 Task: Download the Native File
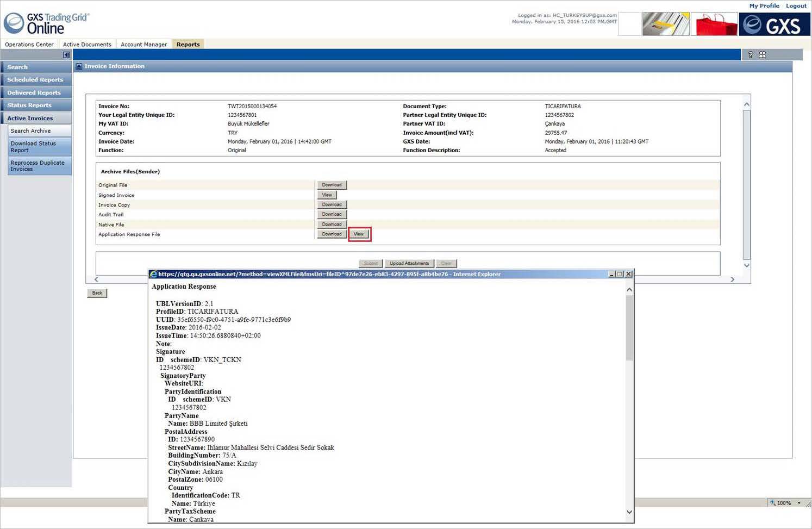pos(332,224)
